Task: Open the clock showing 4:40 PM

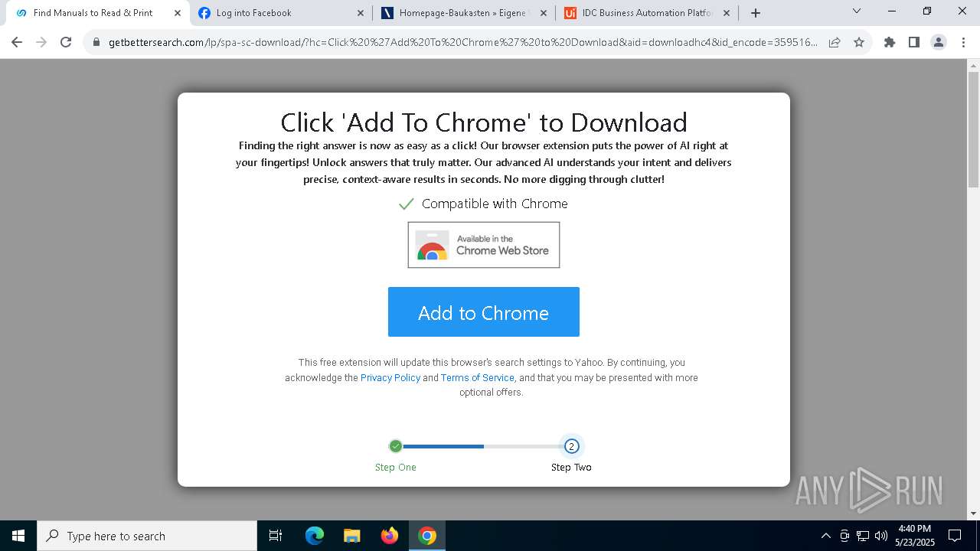Action: point(914,536)
